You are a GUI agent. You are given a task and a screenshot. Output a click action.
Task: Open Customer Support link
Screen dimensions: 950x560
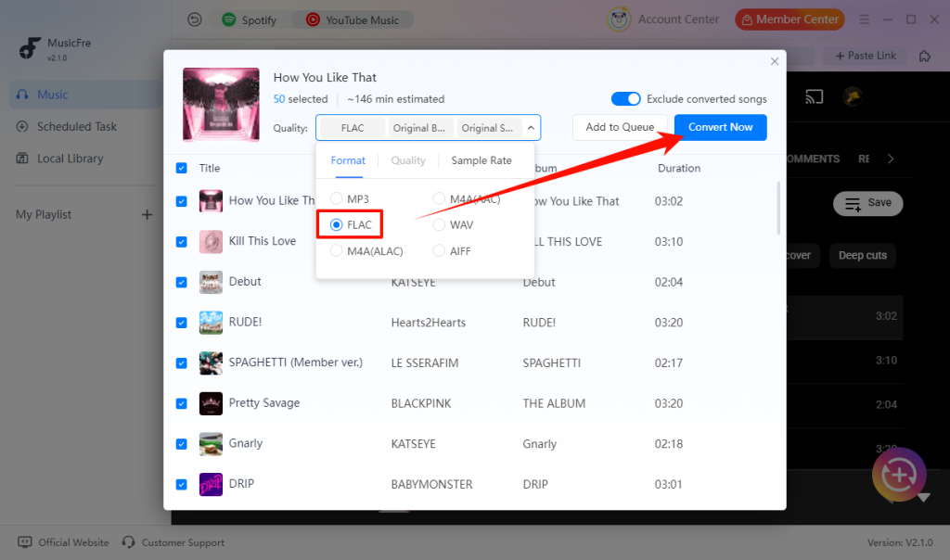coord(183,542)
